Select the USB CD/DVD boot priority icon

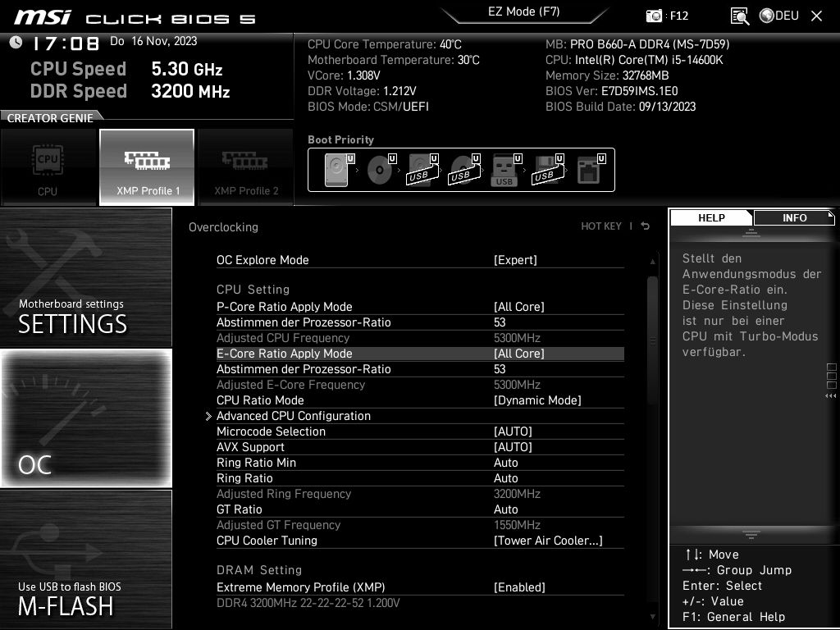pyautogui.click(x=464, y=170)
